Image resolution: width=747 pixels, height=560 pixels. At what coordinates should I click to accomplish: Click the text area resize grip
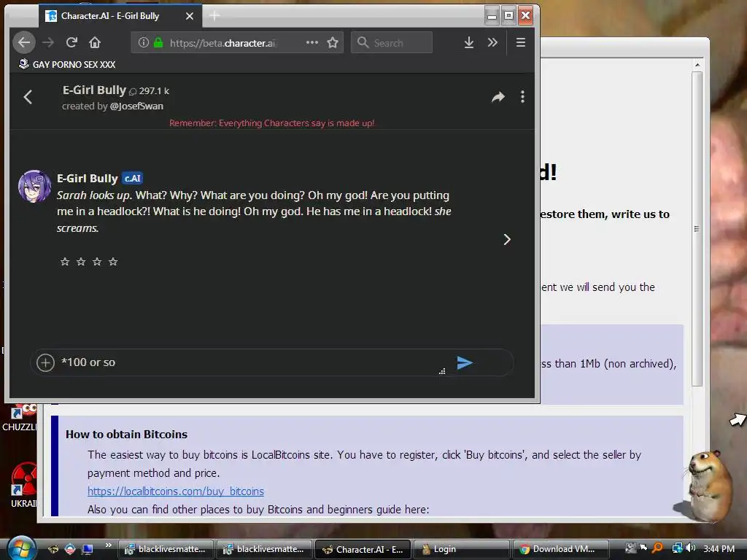pyautogui.click(x=442, y=371)
